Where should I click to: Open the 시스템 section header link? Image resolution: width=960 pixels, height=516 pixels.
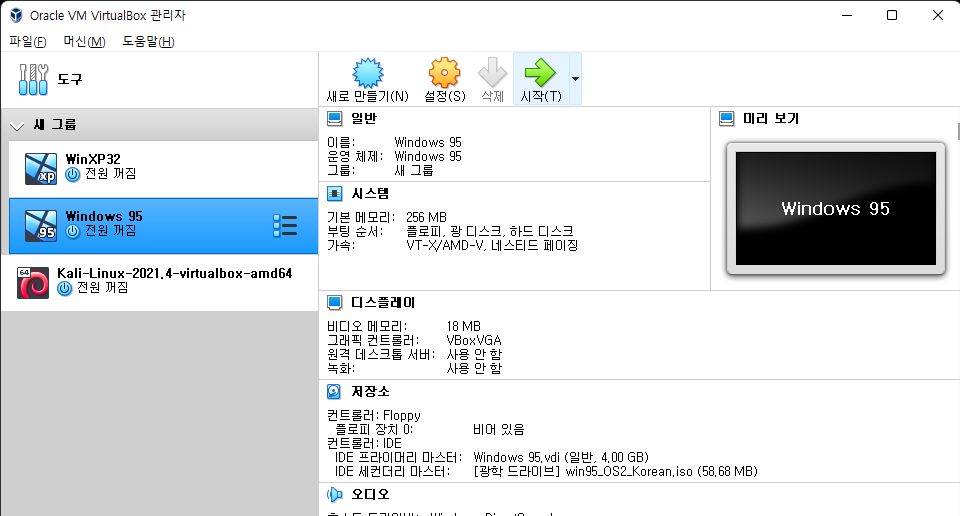(370, 194)
